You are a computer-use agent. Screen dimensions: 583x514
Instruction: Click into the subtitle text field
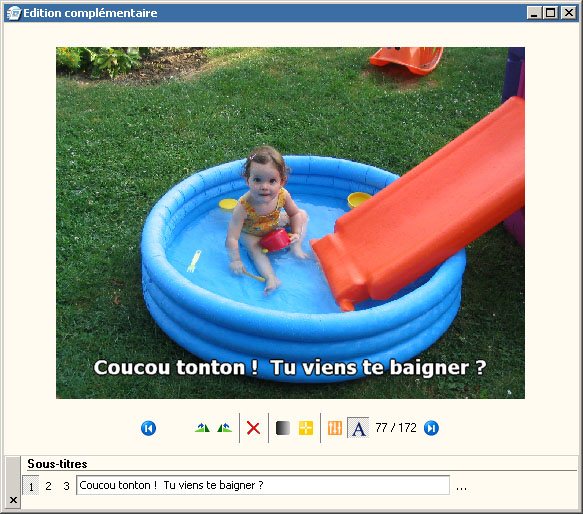(x=263, y=485)
